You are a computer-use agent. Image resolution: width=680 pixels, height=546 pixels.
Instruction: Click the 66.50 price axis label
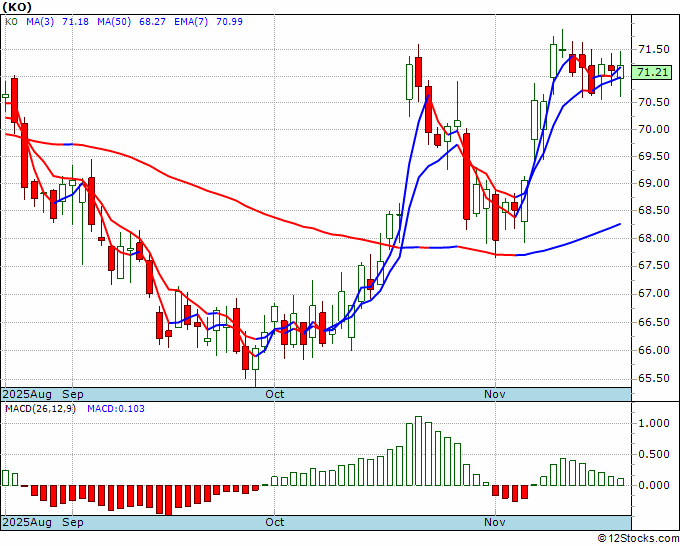tap(653, 322)
